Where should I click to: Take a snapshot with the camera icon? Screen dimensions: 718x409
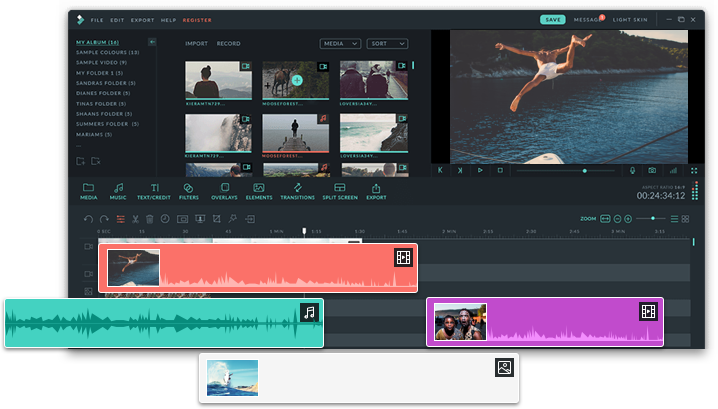click(652, 170)
